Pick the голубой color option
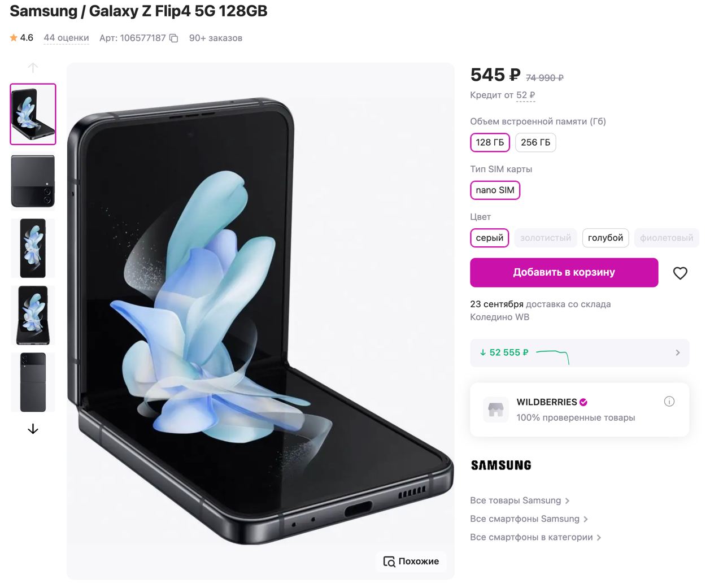Viewport: 723px width, 588px height. point(605,238)
